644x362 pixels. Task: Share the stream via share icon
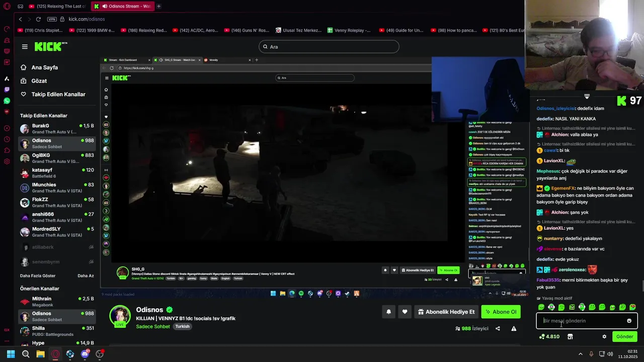click(x=498, y=328)
